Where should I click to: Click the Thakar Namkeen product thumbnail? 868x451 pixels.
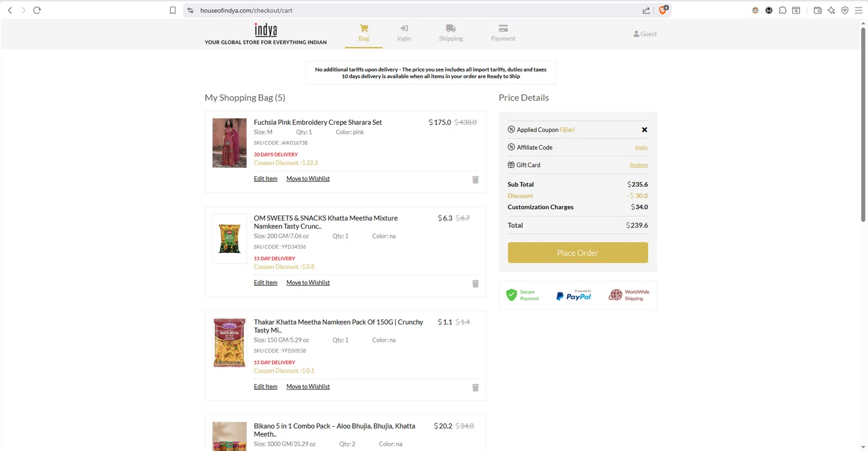229,343
